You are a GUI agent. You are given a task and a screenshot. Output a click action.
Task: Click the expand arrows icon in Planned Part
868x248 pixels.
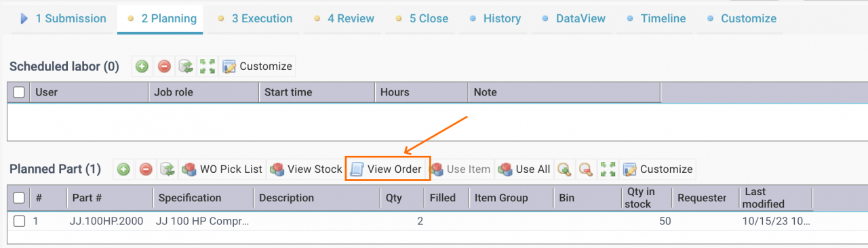point(608,169)
